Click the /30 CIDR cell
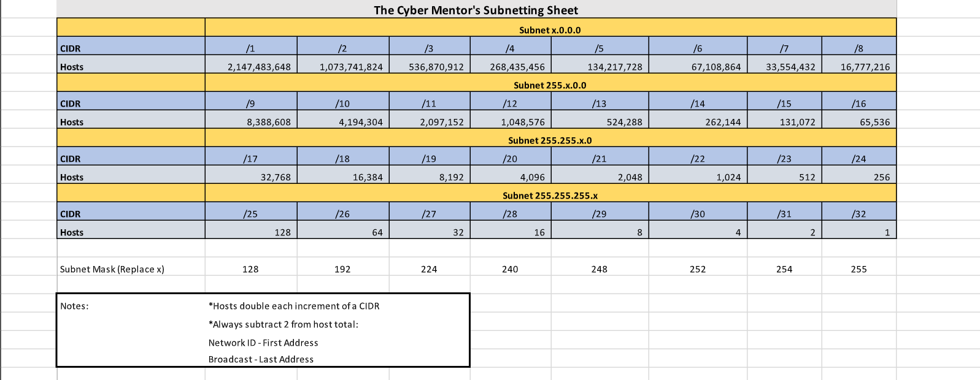 click(x=698, y=214)
